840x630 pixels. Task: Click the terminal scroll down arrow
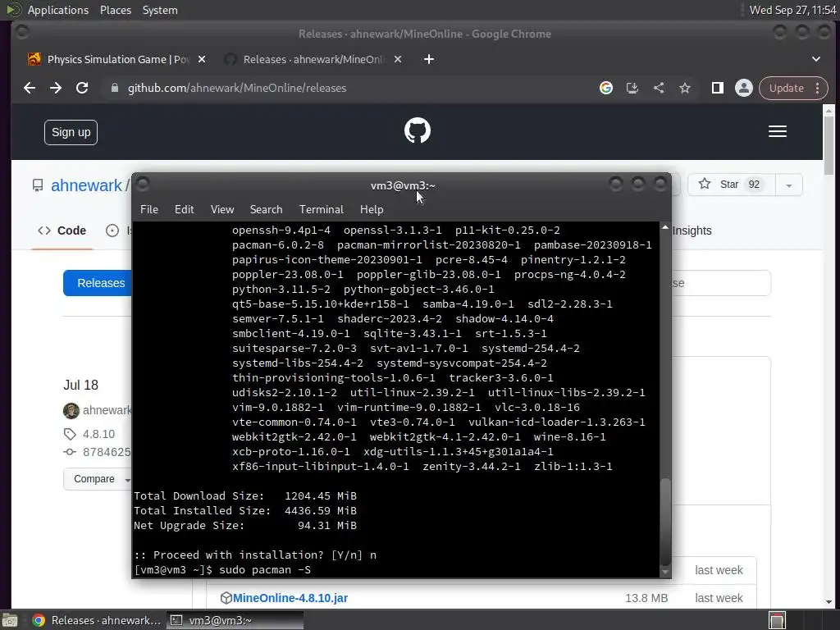[664, 572]
